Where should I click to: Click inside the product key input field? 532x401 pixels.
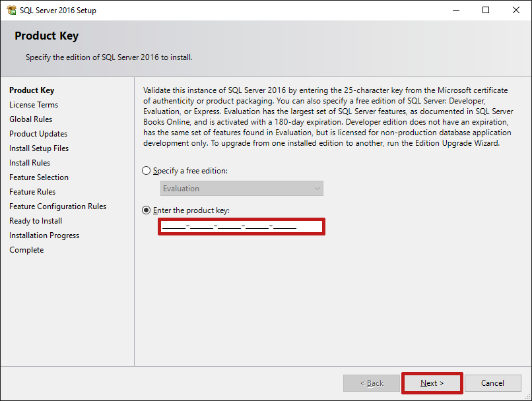pyautogui.click(x=241, y=227)
